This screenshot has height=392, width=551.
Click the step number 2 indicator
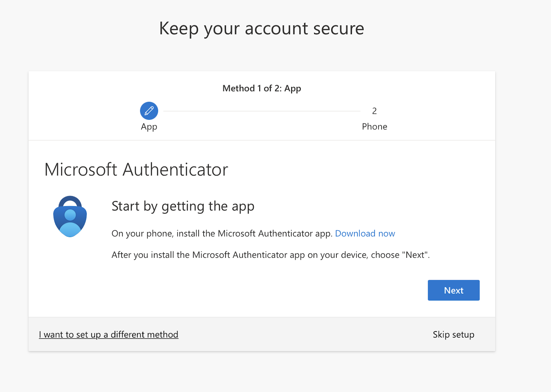374,111
